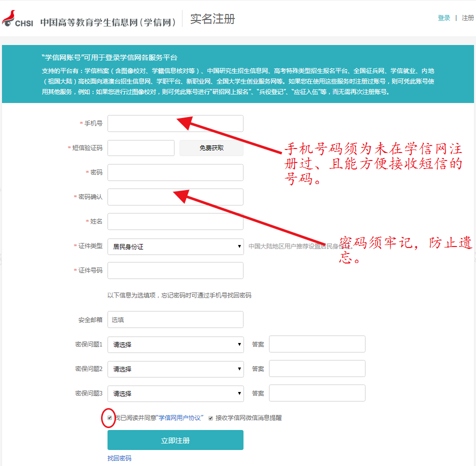
Task: Click the answer field for 密保问题1
Action: (317, 344)
